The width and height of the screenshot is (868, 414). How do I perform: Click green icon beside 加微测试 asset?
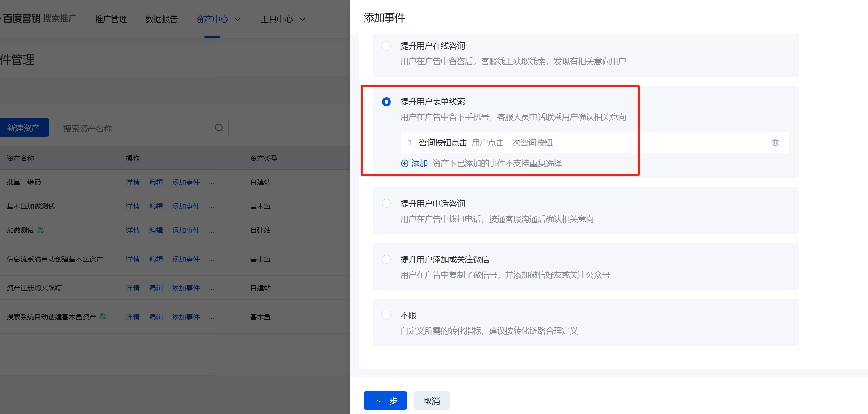(x=40, y=230)
